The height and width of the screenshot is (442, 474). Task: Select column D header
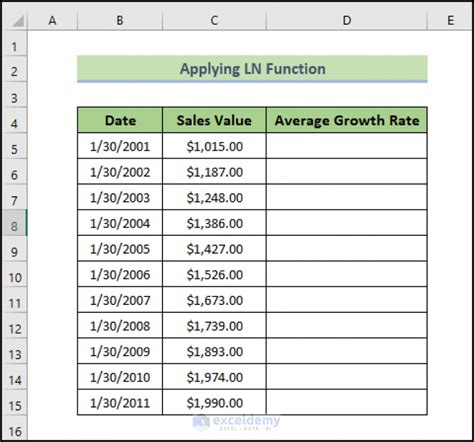click(347, 20)
